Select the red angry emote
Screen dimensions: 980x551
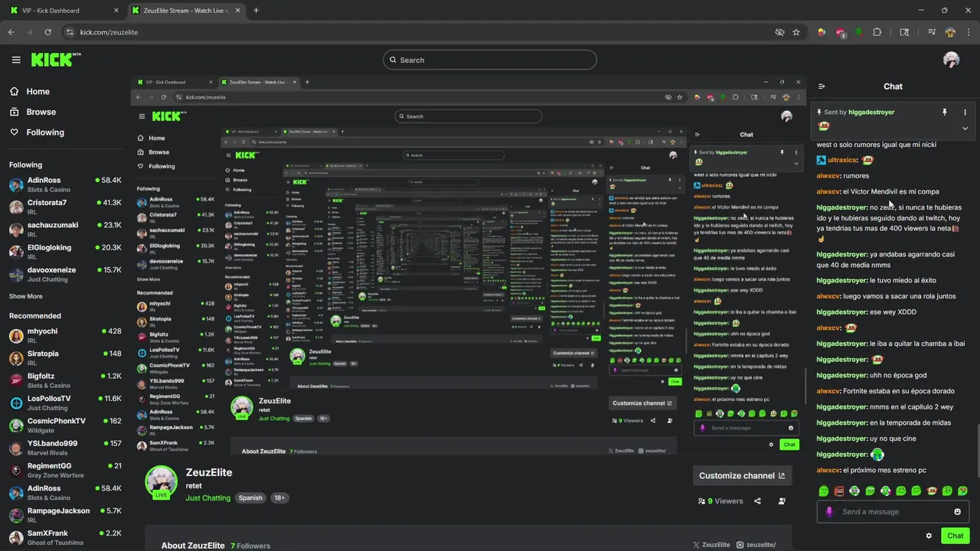[x=839, y=491]
